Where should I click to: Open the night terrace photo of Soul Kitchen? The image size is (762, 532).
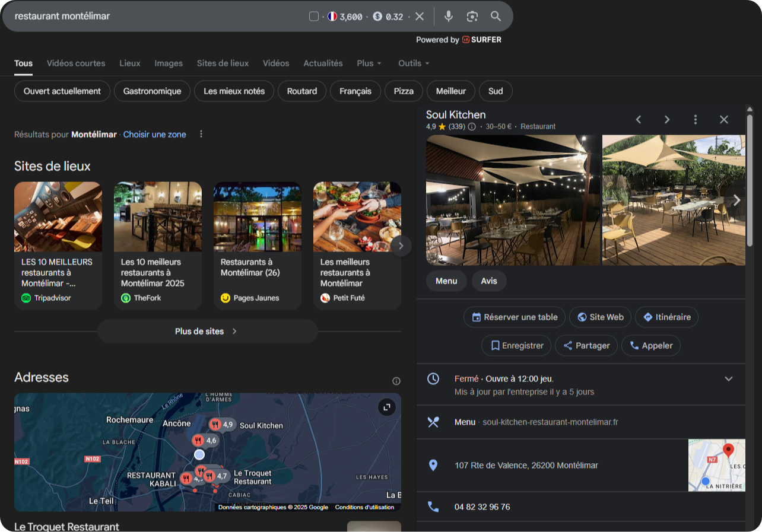pos(513,200)
